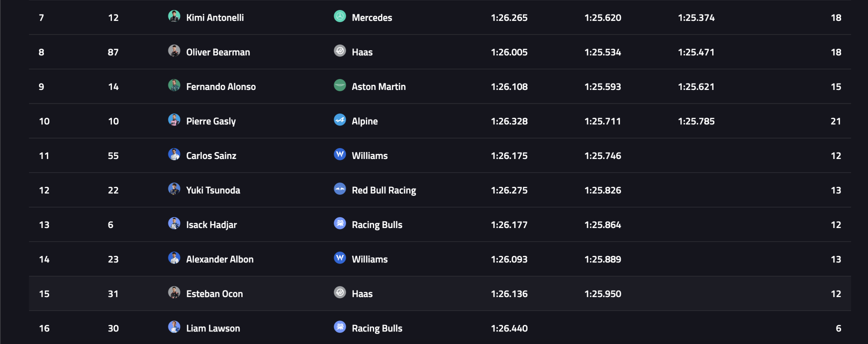This screenshot has width=868, height=344.
Task: Open Pierre Gasly's driver name link
Action: (x=210, y=121)
